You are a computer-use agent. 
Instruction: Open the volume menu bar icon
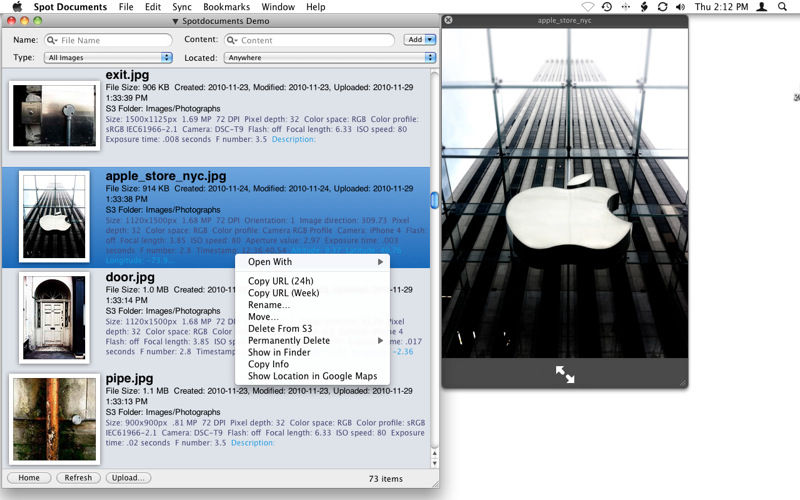coord(680,7)
